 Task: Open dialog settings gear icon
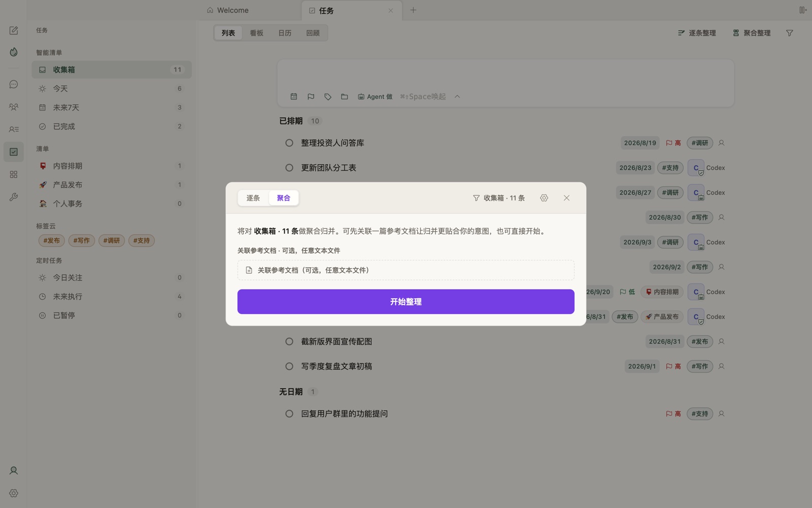coord(544,198)
